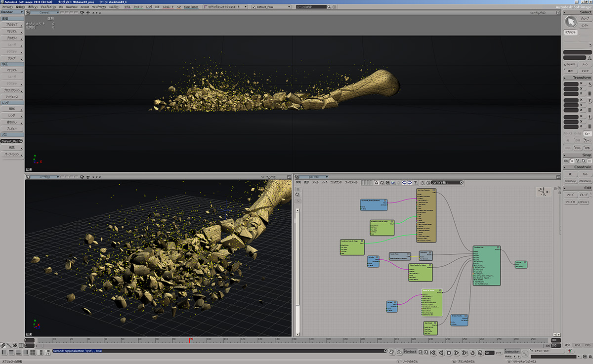Toggle the loop playback icon
The width and height of the screenshot is (593, 364).
click(x=472, y=353)
